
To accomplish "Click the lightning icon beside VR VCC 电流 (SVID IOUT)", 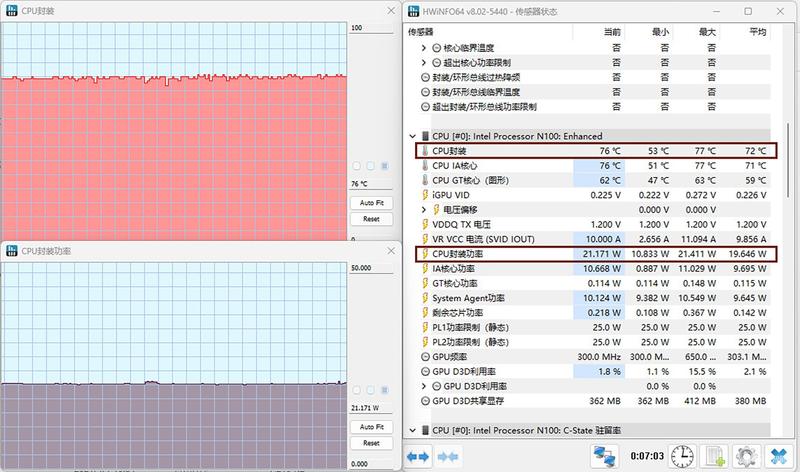I will [x=425, y=239].
